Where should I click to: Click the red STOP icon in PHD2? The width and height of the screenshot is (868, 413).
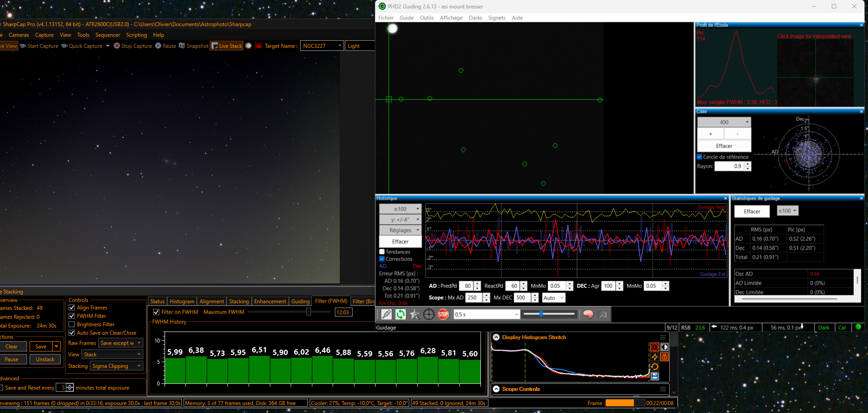443,314
